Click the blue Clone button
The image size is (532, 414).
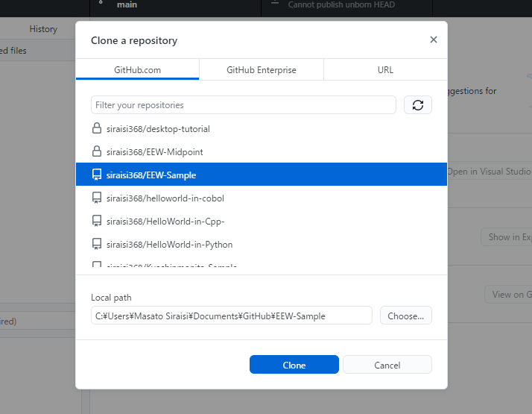294,365
